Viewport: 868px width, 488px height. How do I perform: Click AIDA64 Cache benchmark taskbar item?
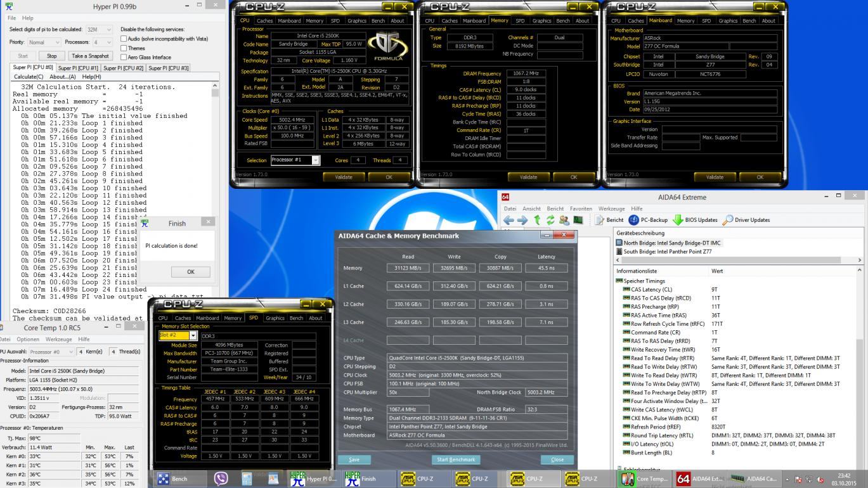tap(753, 479)
